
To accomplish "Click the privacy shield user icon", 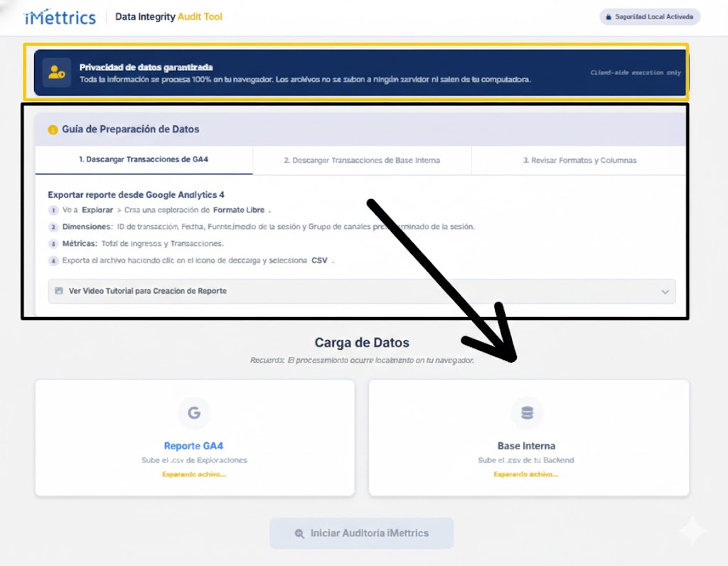I will click(x=56, y=72).
